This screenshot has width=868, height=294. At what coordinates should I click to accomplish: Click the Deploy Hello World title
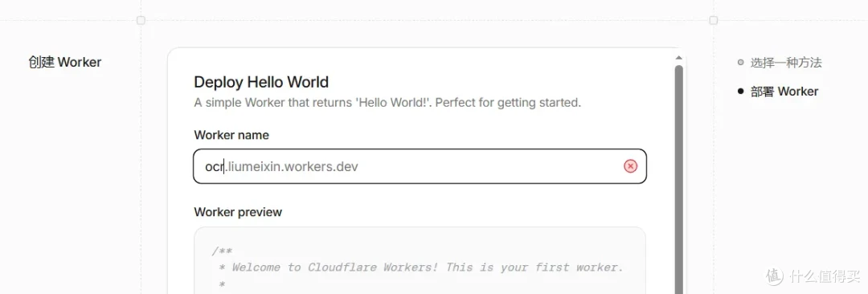(x=261, y=82)
